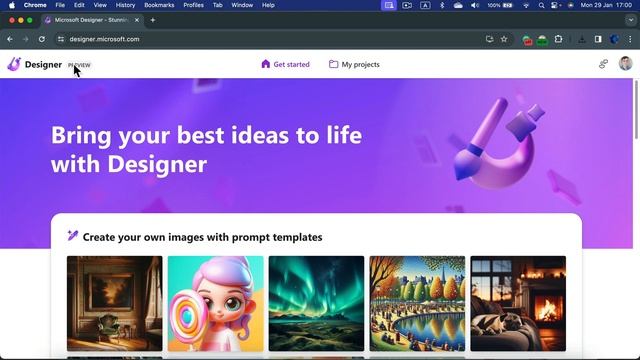The height and width of the screenshot is (360, 640).
Task: Click the page's vertical scrollbar
Action: tap(636, 110)
